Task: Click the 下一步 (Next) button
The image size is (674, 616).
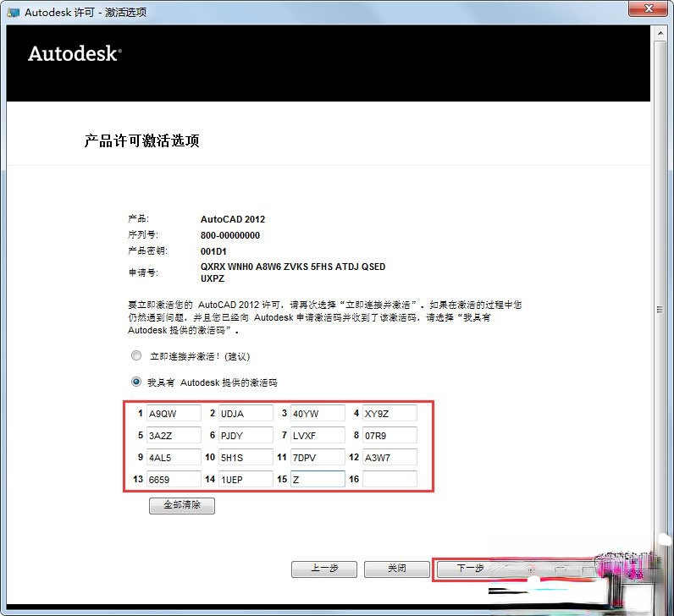Action: (470, 569)
